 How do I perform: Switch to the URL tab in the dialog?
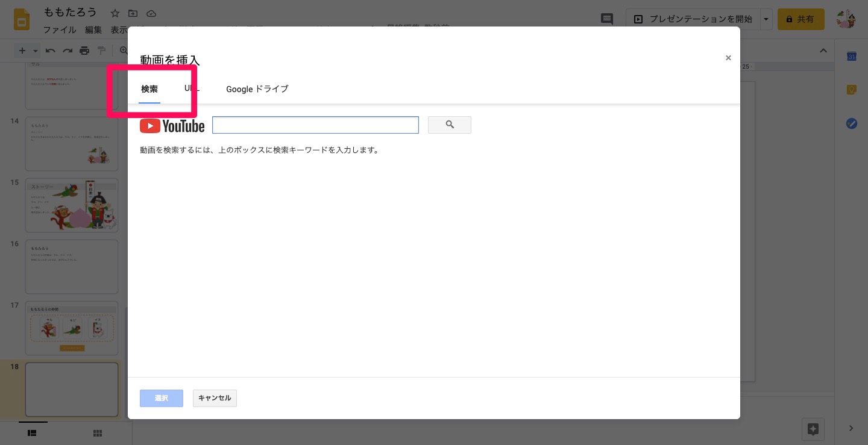tap(192, 89)
